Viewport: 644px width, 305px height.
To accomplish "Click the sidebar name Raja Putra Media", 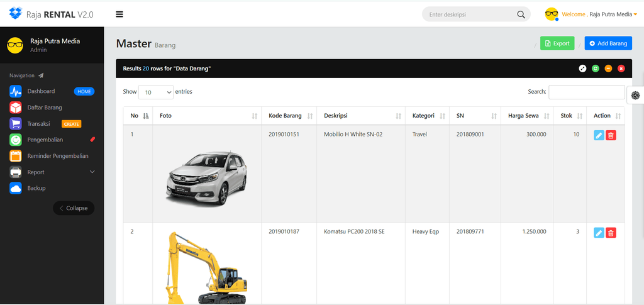I will (x=55, y=41).
